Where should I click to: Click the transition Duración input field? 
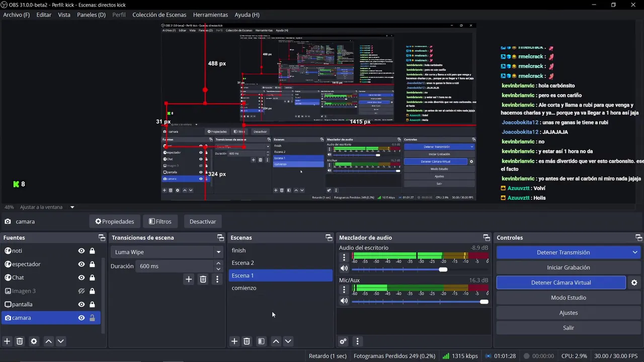175,266
